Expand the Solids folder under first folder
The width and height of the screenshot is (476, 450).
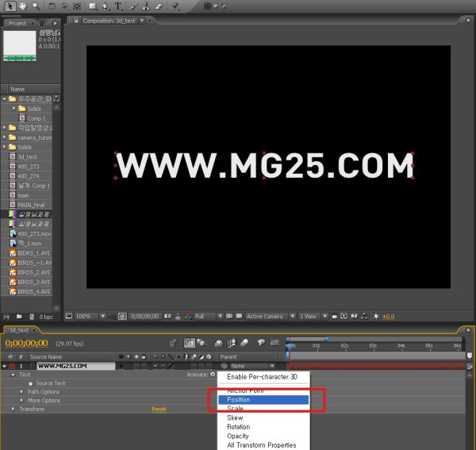[13, 109]
